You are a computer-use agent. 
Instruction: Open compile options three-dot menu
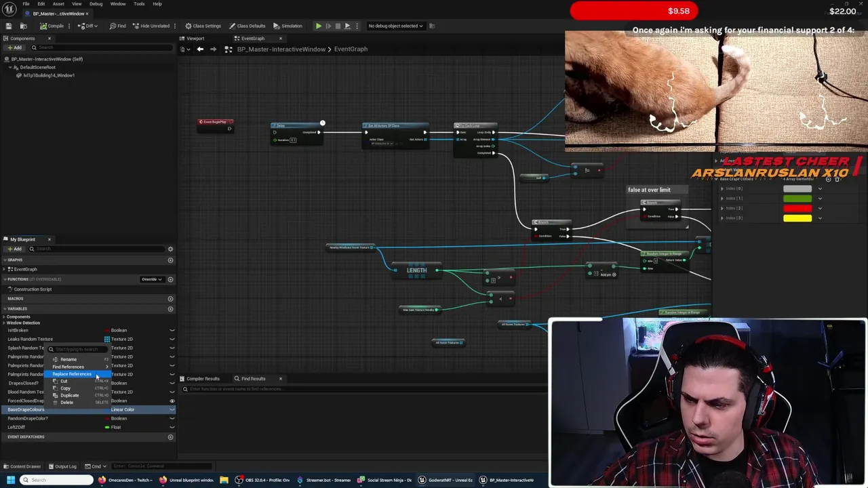tap(71, 26)
